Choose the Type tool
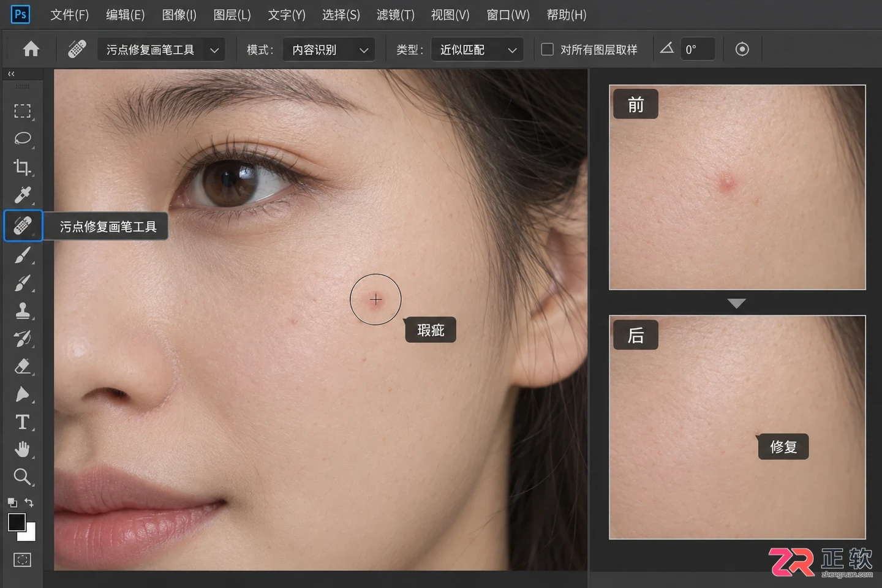 point(23,422)
